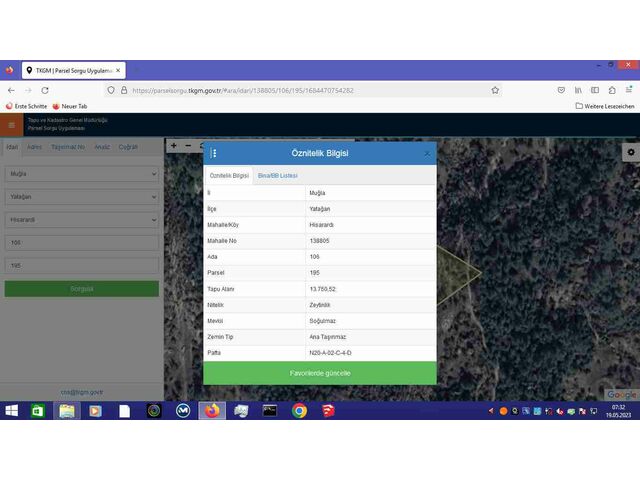
Task: Select the Adres search tab
Action: pyautogui.click(x=34, y=146)
